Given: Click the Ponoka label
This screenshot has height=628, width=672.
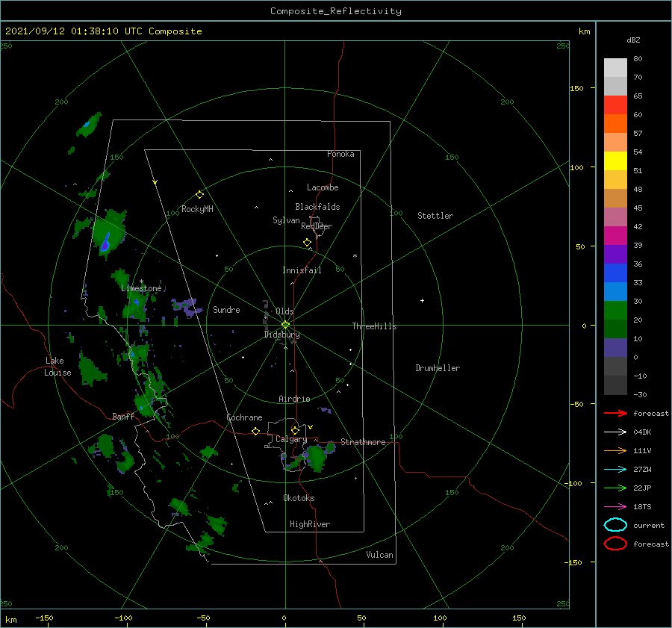Looking at the screenshot, I should [x=340, y=154].
